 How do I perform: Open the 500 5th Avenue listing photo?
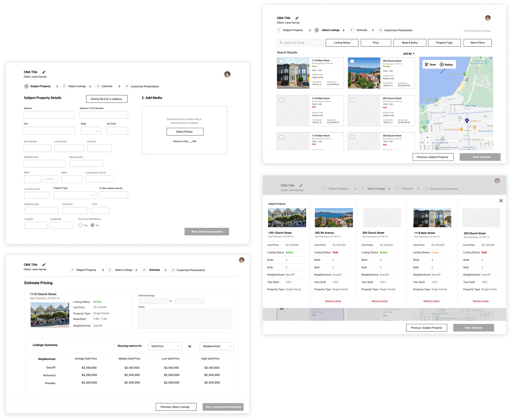pyautogui.click(x=334, y=218)
